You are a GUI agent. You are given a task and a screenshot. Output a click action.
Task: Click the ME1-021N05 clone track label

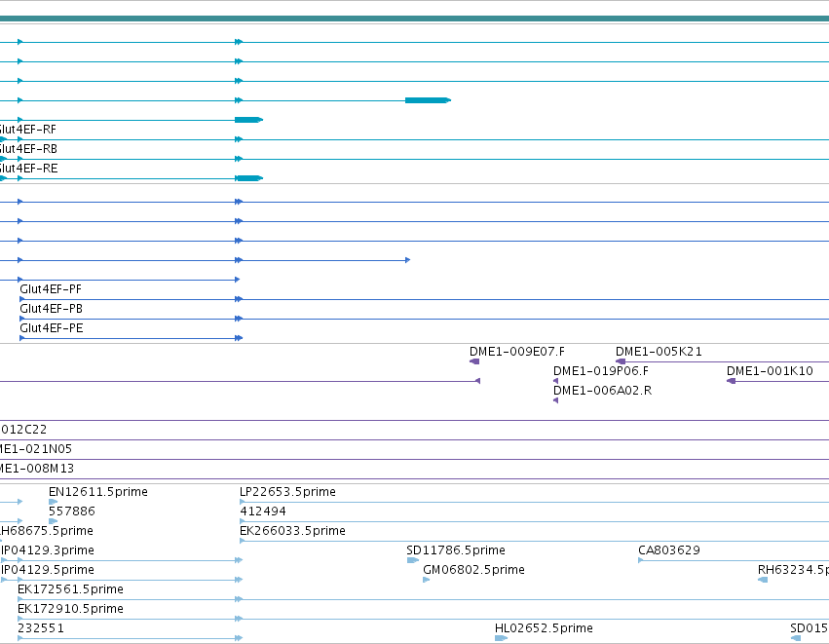(35, 449)
